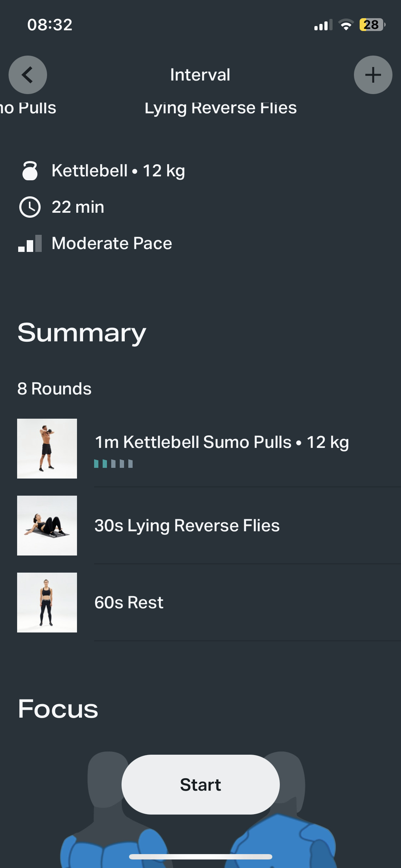Select the partially hidden Sumo Pulls label

click(28, 108)
